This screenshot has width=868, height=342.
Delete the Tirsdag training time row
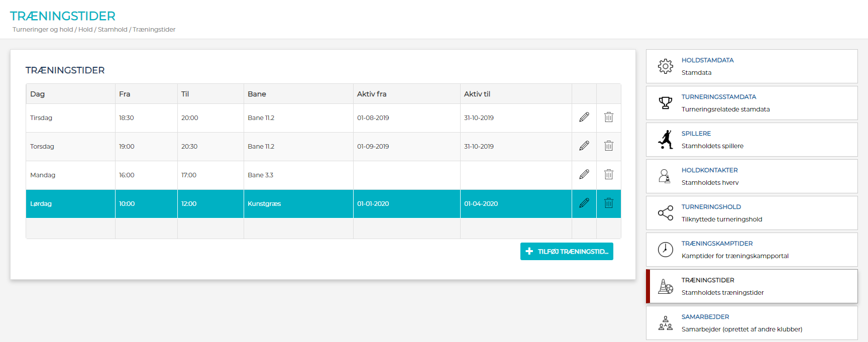[608, 118]
